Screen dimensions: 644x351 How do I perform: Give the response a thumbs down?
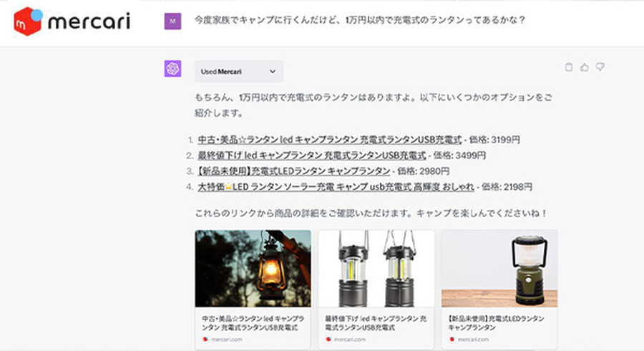(600, 67)
